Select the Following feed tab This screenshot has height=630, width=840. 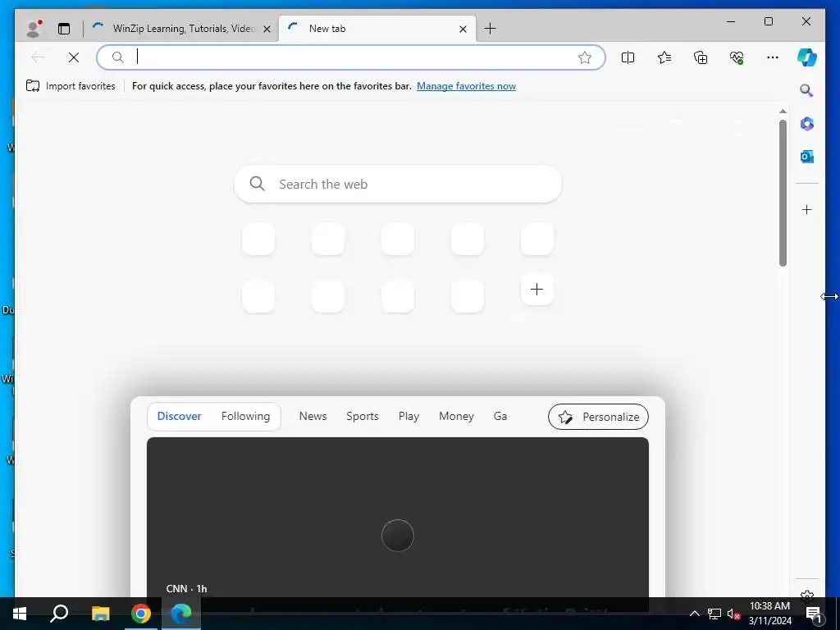[245, 416]
